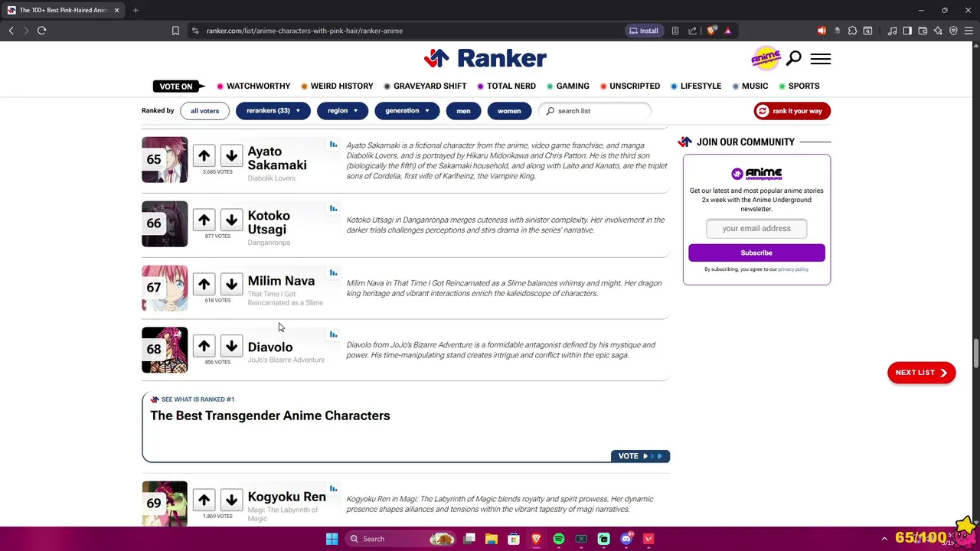Open the Brave VPN shield icon

(953, 31)
